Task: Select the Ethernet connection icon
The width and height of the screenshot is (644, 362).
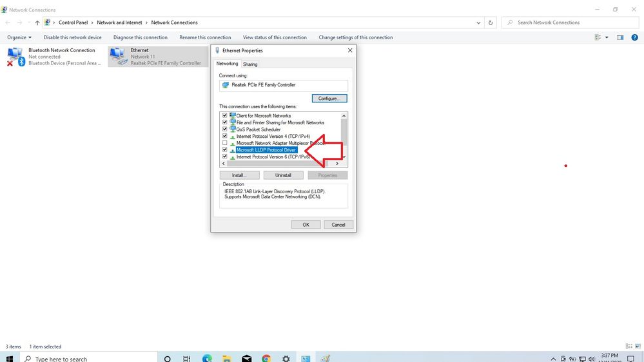Action: (119, 56)
